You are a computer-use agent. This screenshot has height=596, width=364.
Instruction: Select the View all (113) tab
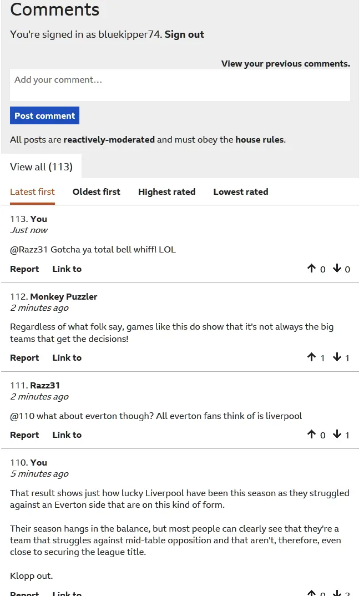(41, 166)
